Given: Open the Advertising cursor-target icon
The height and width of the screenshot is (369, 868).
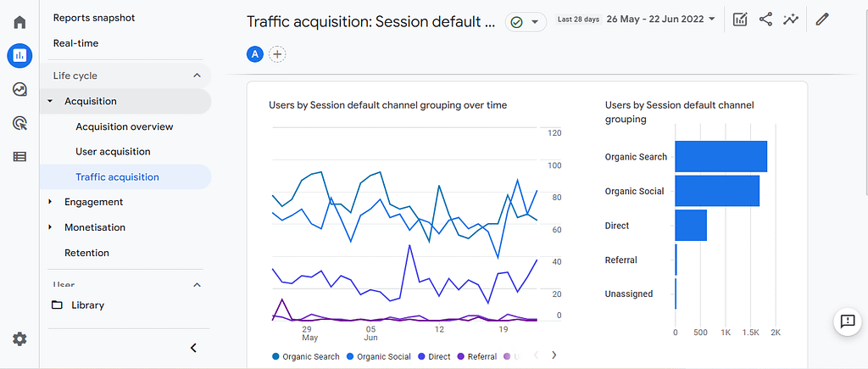Looking at the screenshot, I should pyautogui.click(x=19, y=123).
